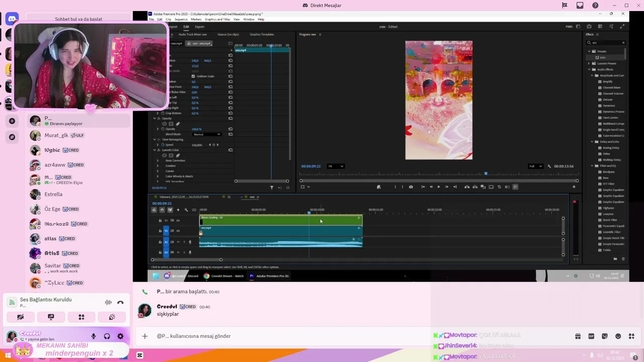Screen dimensions: 644x362
Task: Toggle V2 track lock in timeline
Action: pyautogui.click(x=160, y=221)
